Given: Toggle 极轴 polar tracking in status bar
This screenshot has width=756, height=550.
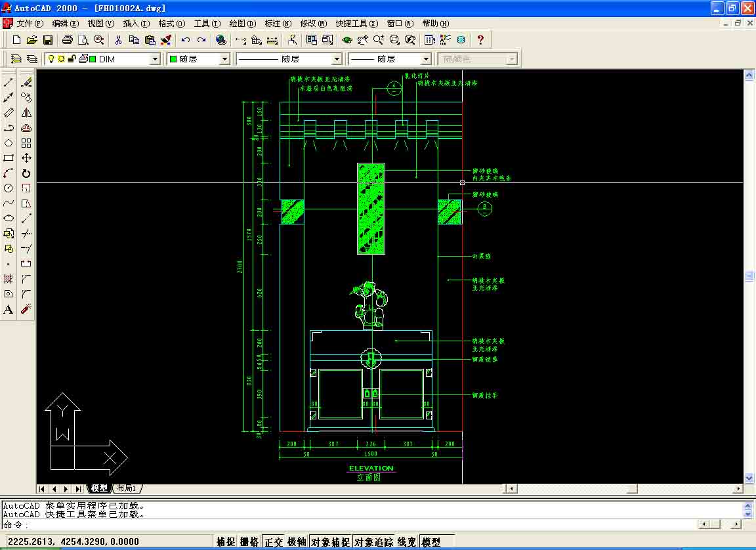Looking at the screenshot, I should pos(297,542).
